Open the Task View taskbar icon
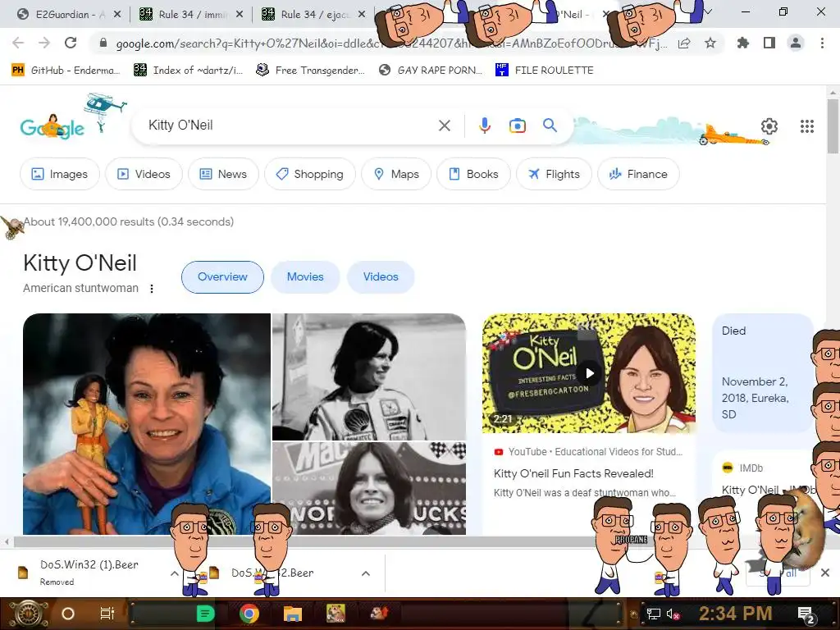Screen dimensions: 840x630 coord(107,614)
